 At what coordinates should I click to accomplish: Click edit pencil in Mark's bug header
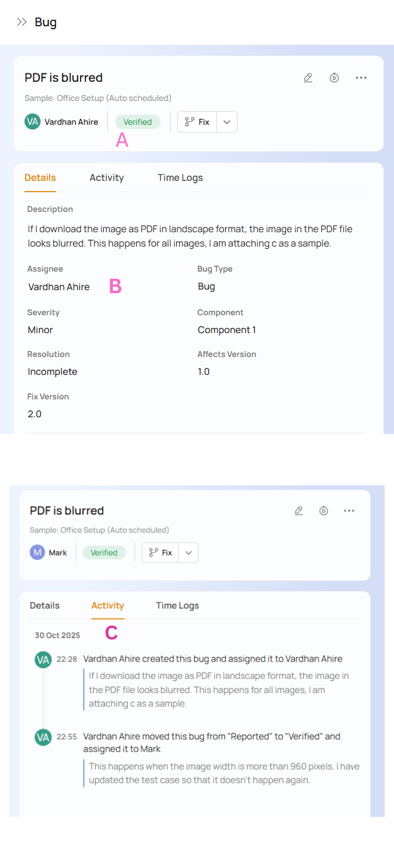pos(298,510)
